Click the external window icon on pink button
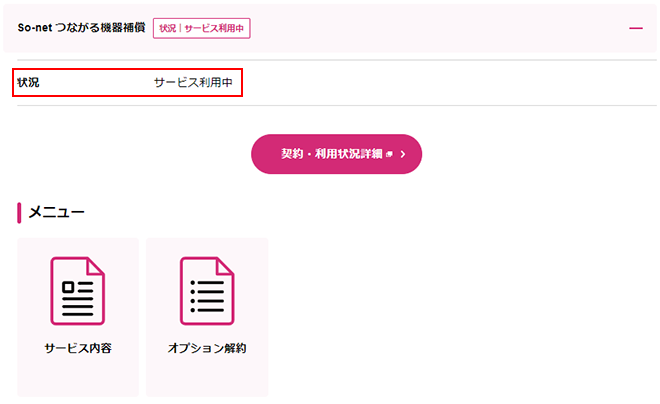Viewport: 660px width, 404px height. [389, 155]
